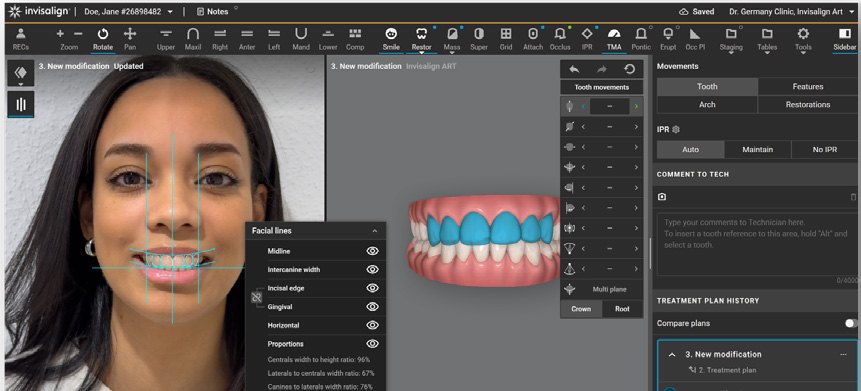
Task: Toggle Horizontal line visibility eye
Action: pyautogui.click(x=372, y=325)
